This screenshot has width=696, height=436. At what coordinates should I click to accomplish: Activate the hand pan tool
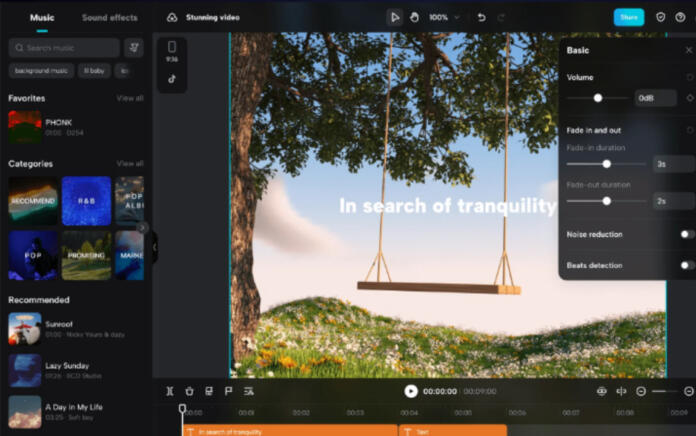pyautogui.click(x=414, y=18)
